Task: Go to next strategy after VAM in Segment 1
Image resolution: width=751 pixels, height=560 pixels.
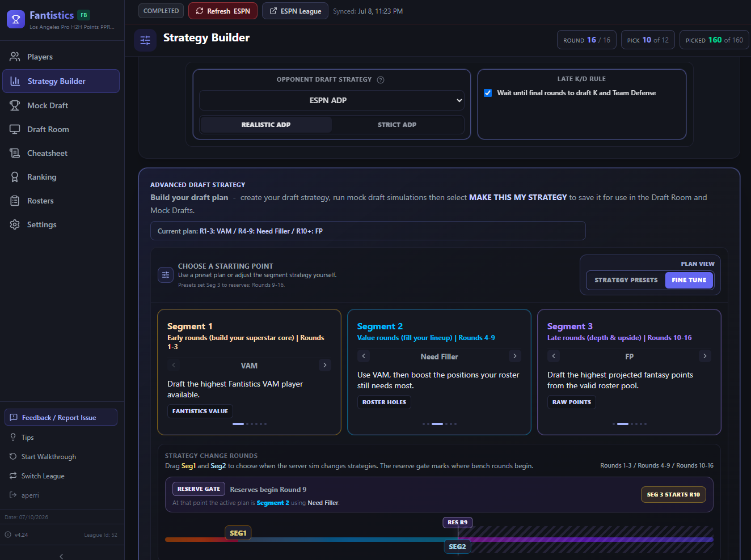Action: coord(325,365)
